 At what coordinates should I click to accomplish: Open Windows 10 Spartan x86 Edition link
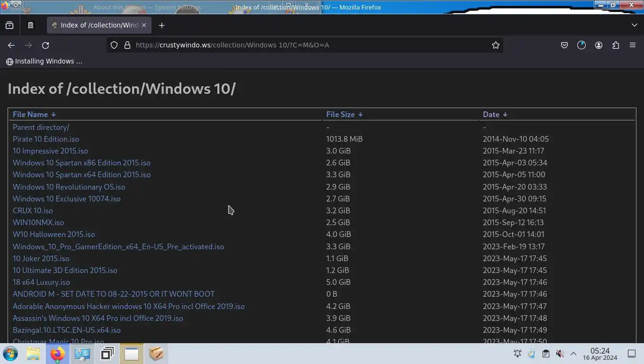pos(81,163)
